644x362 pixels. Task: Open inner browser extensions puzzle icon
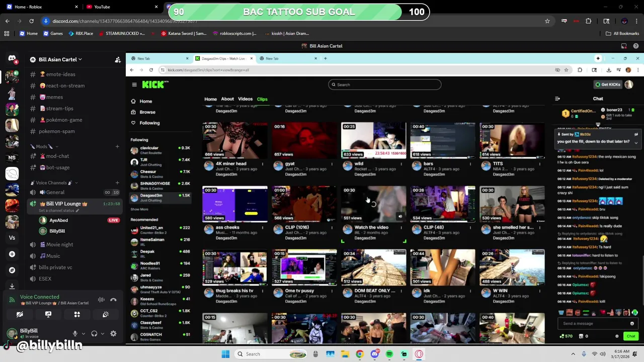(x=580, y=70)
